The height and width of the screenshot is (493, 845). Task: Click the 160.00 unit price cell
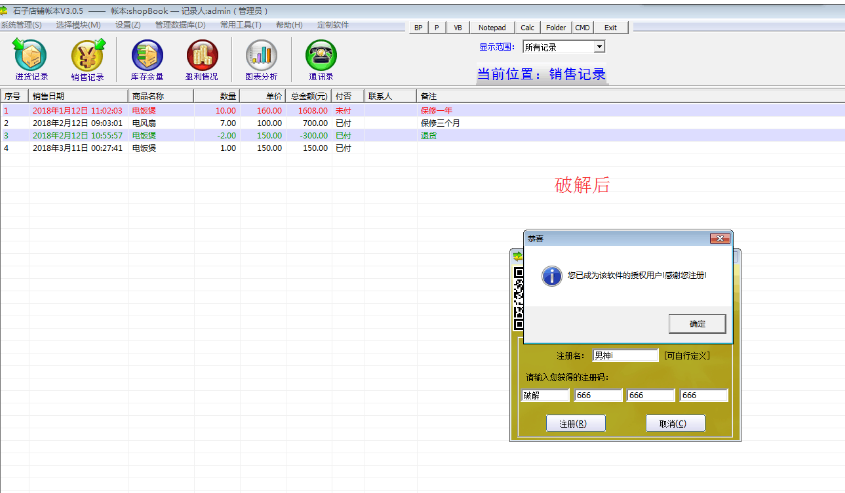coord(262,110)
